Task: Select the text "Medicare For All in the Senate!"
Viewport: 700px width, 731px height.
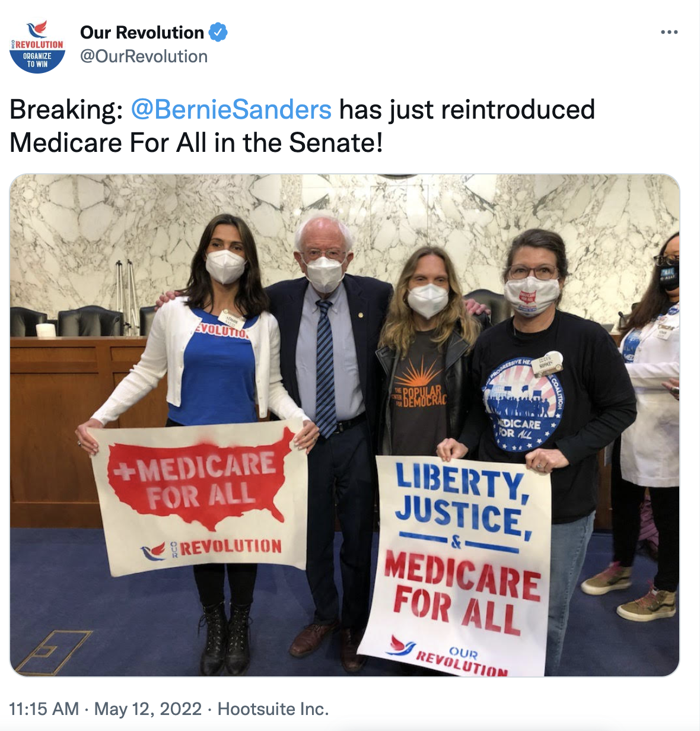Action: [196, 143]
